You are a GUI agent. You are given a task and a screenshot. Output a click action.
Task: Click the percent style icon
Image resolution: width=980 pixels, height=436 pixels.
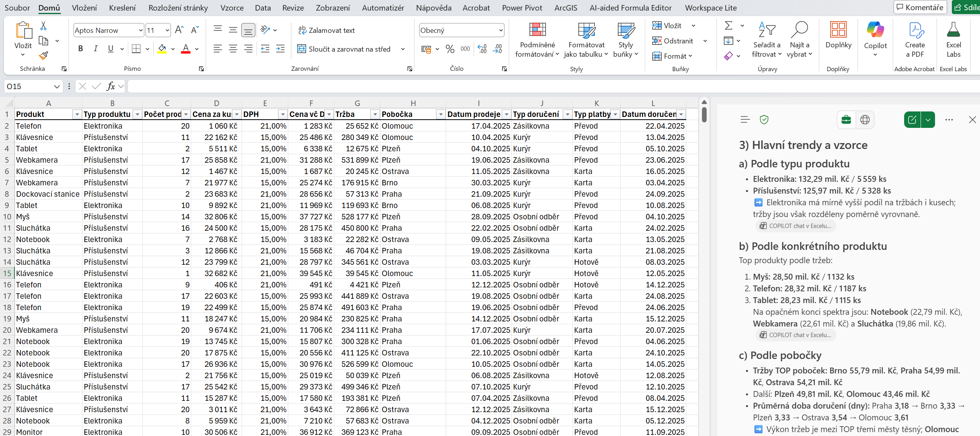[450, 49]
